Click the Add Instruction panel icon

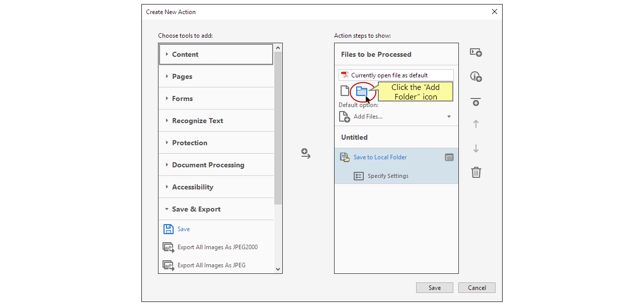[475, 52]
